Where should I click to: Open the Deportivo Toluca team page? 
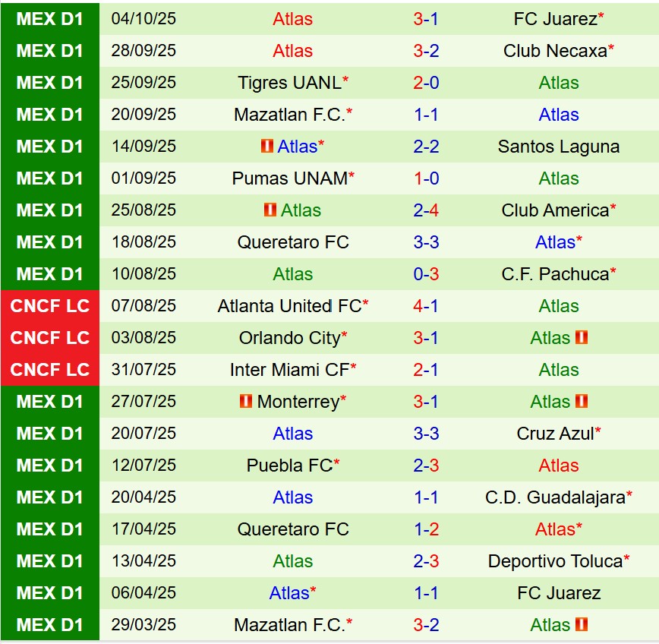point(555,561)
